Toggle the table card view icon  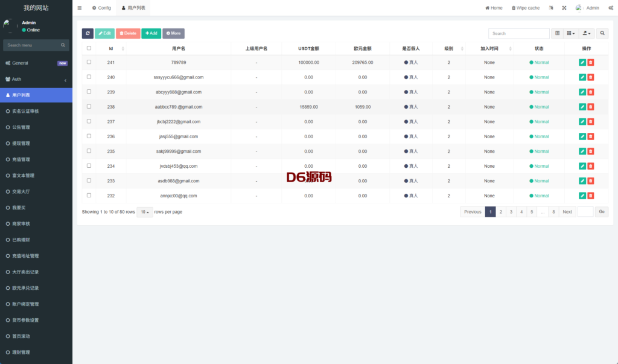point(557,33)
